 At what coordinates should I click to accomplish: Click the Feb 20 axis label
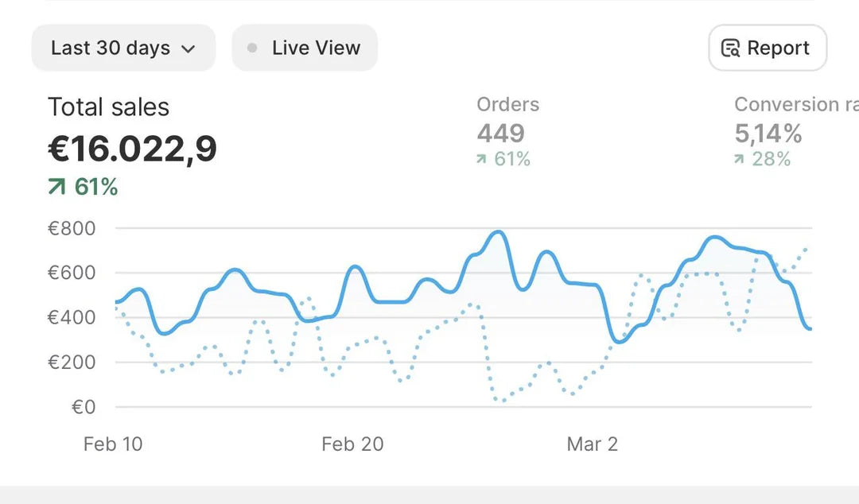pos(352,444)
